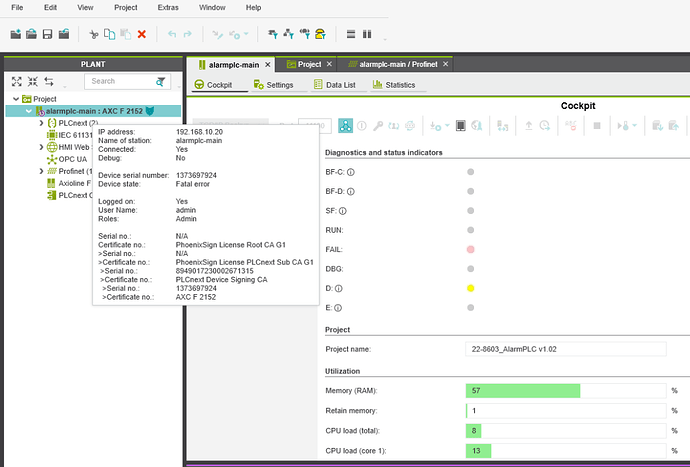Click the collapse all icon in PLANT panel

[x=33, y=81]
